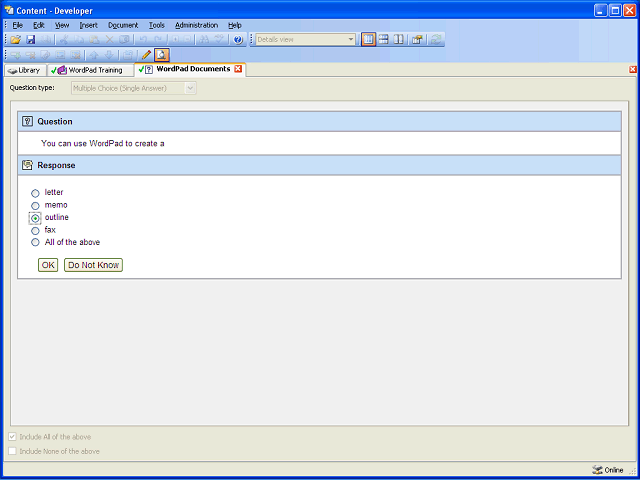Select the 'memo' radio button
Screen dimensions: 640x480
(36, 206)
